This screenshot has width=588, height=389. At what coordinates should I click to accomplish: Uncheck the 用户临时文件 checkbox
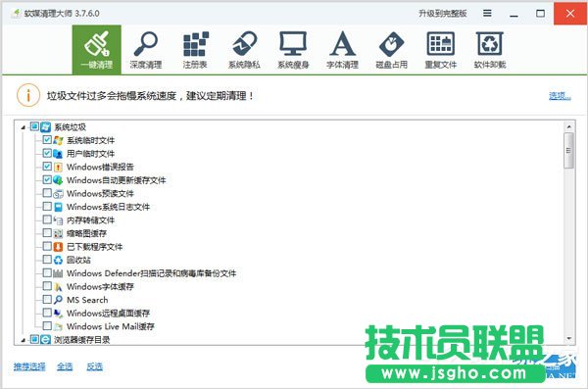[x=47, y=153]
